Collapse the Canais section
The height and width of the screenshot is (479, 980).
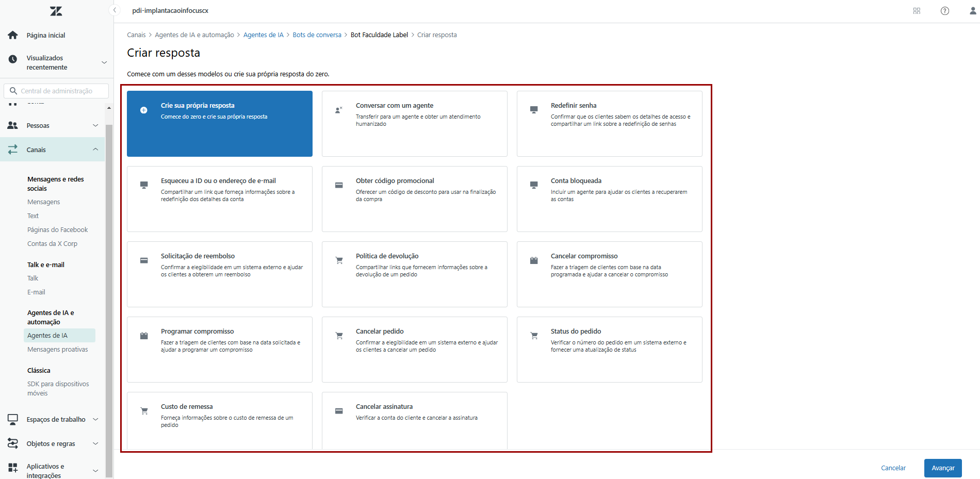95,150
